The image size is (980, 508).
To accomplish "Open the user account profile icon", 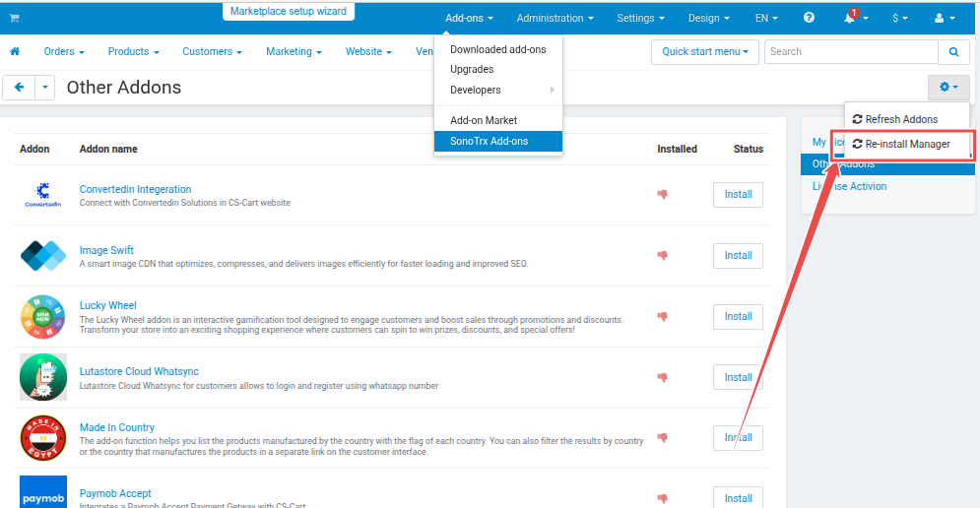I will pos(944,18).
